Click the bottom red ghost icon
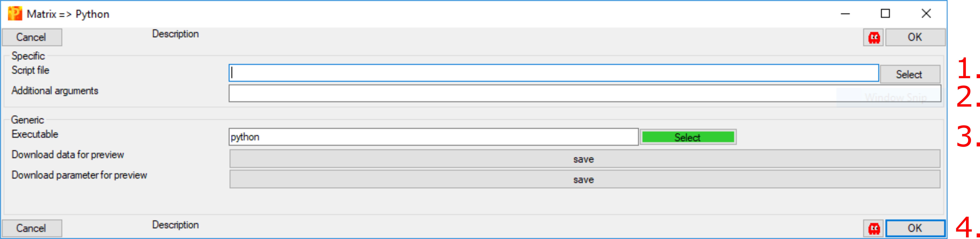 point(874,228)
